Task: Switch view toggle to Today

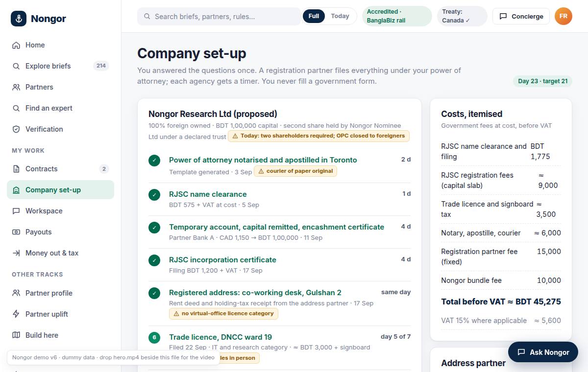Action: (340, 16)
